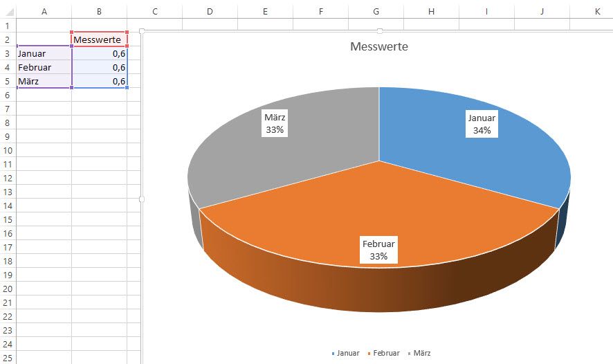Select cell A3 with Januar
The image size is (613, 364).
(44, 53)
